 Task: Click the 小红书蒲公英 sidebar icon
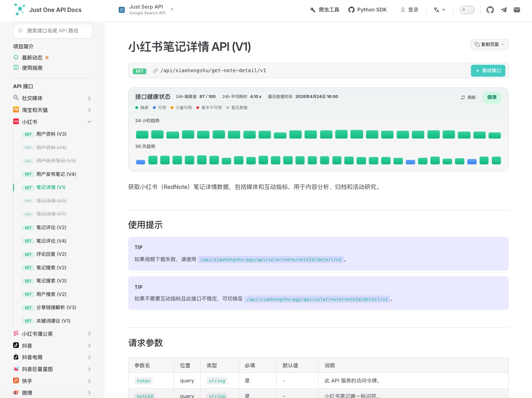click(16, 334)
